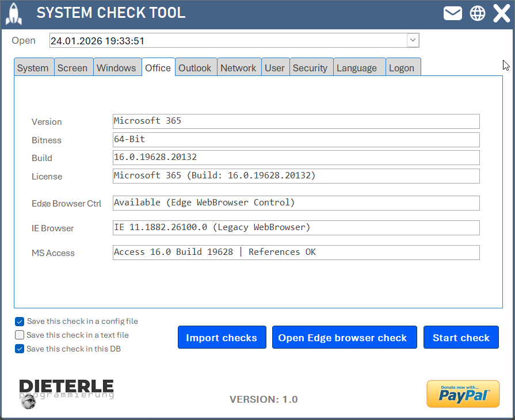This screenshot has width=515, height=420.
Task: Click the Donate with PayPal button
Action: [x=463, y=394]
